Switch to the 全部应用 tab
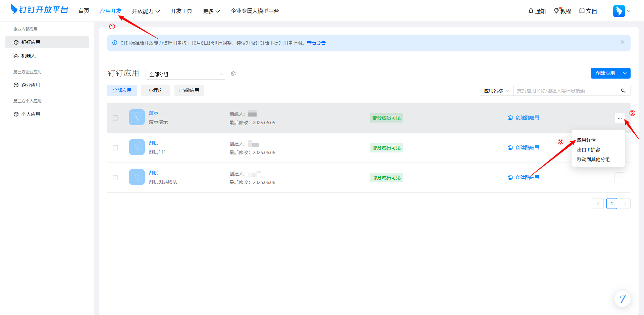Image resolution: width=644 pixels, height=315 pixels. point(122,90)
